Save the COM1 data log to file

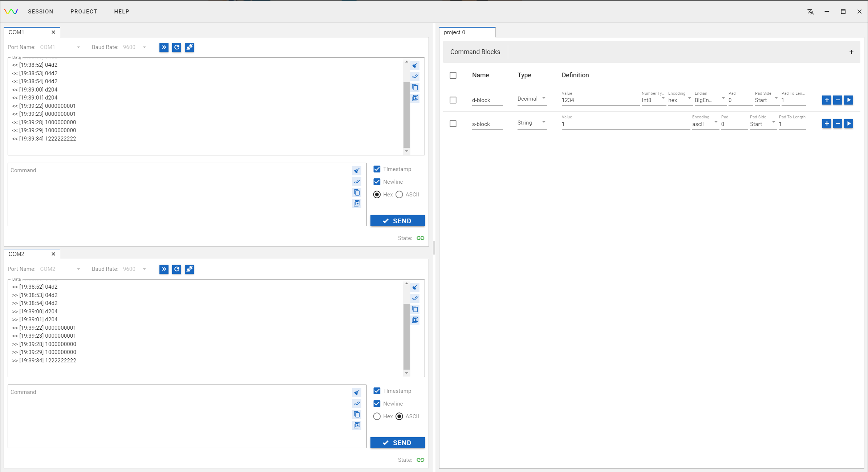(415, 98)
